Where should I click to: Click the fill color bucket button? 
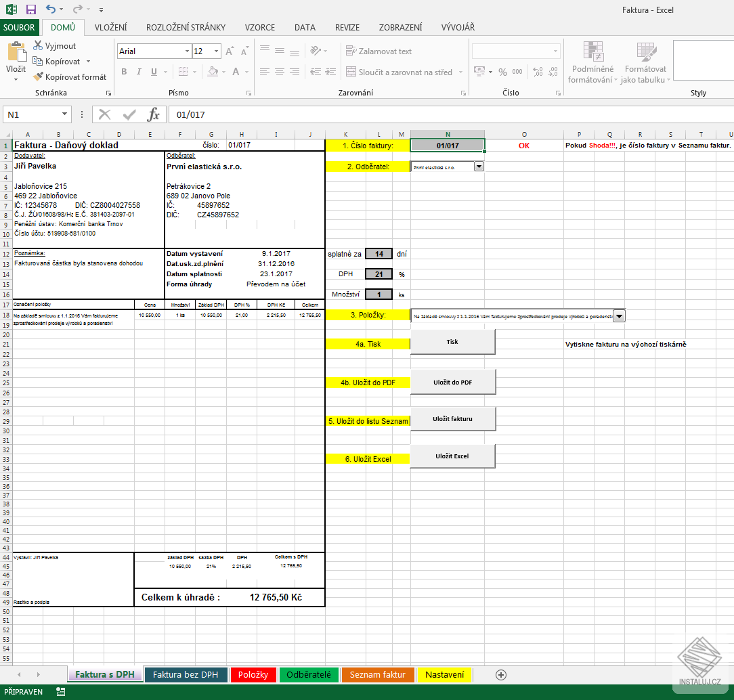pos(213,72)
